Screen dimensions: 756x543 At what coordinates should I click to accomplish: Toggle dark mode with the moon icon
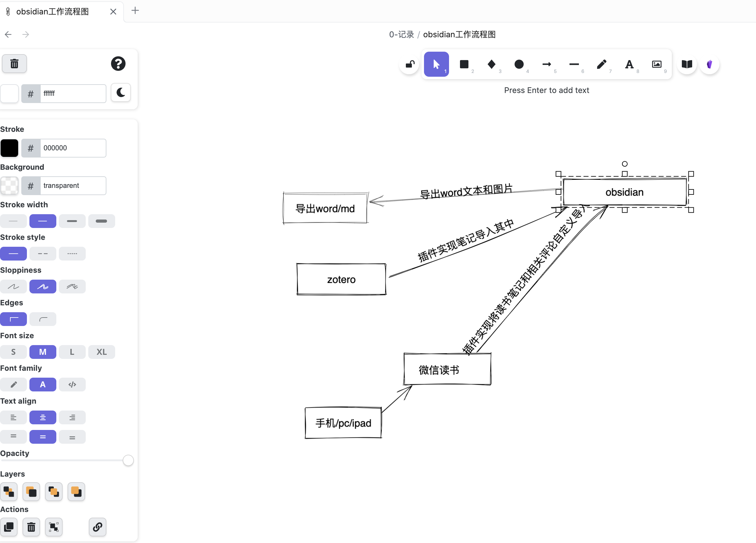[x=121, y=92]
